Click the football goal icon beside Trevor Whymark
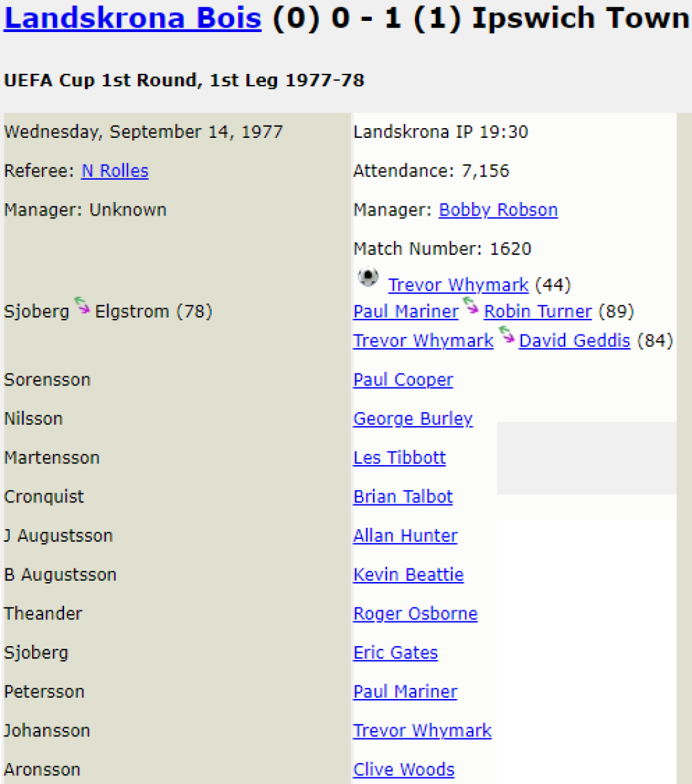The width and height of the screenshot is (692, 784). pyautogui.click(x=368, y=278)
